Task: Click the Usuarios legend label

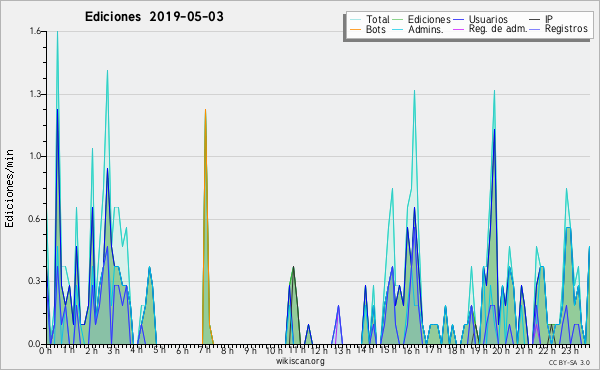Action: tap(488, 19)
